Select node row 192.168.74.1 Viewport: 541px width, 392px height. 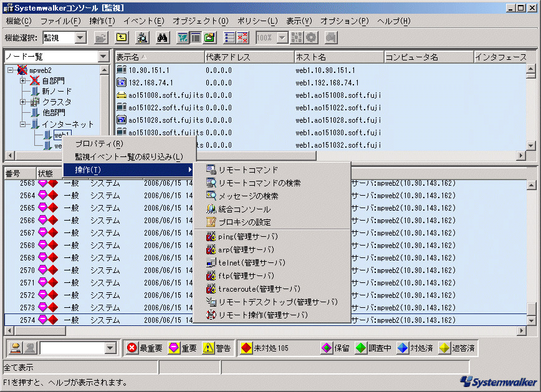pos(321,83)
